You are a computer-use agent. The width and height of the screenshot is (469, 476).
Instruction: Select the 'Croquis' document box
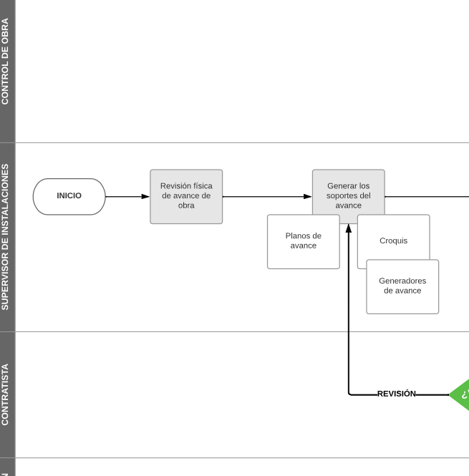pyautogui.click(x=393, y=237)
